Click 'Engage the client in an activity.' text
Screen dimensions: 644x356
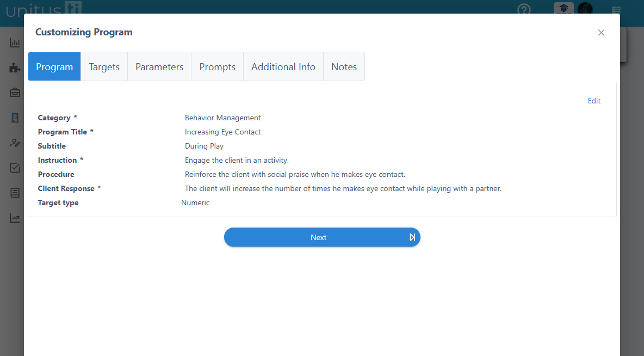coord(237,161)
